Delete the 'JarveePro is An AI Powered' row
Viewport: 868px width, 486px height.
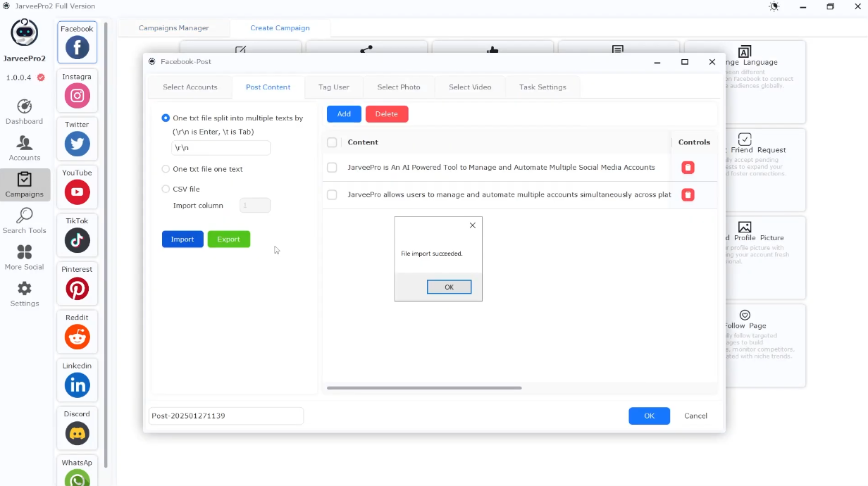tap(688, 168)
